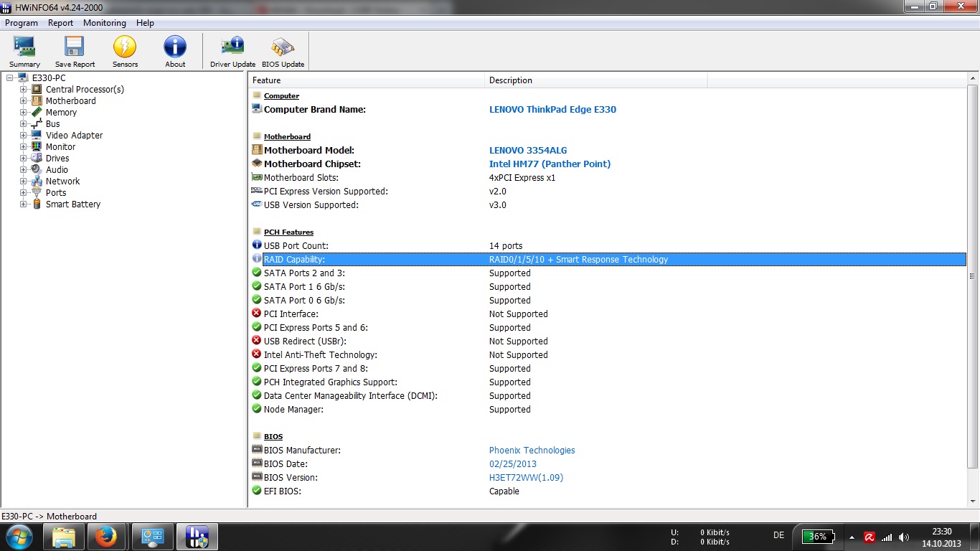Image resolution: width=980 pixels, height=551 pixels.
Task: Show hidden tray icons arrow
Action: point(852,537)
